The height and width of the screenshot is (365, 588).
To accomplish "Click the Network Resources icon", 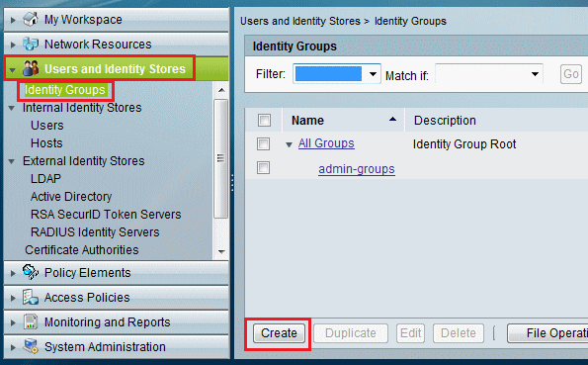I will [31, 44].
